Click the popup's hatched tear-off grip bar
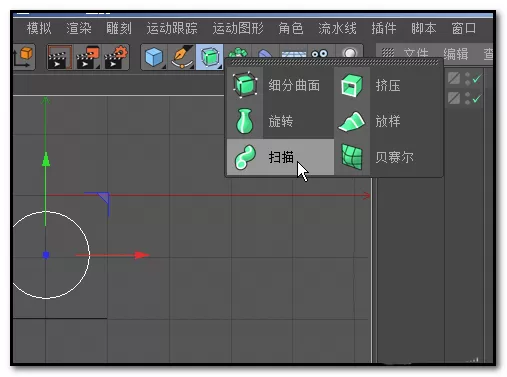Screen dimensions: 507x377 [334, 62]
